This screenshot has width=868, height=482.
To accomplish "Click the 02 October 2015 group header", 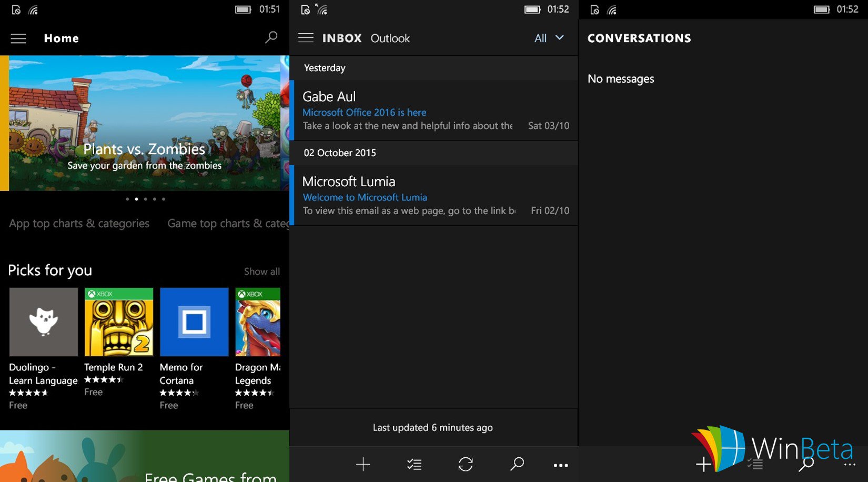I will point(434,153).
